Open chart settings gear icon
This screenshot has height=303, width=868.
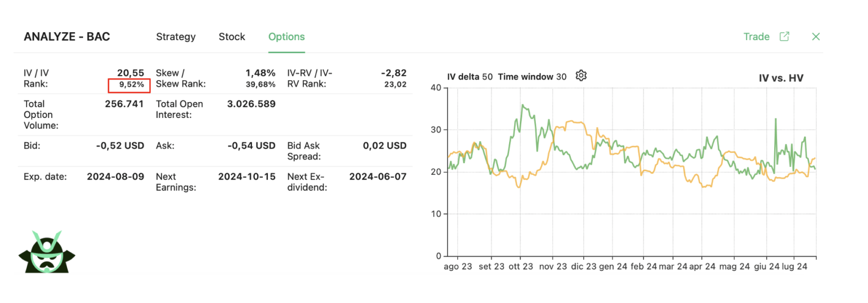tap(581, 76)
